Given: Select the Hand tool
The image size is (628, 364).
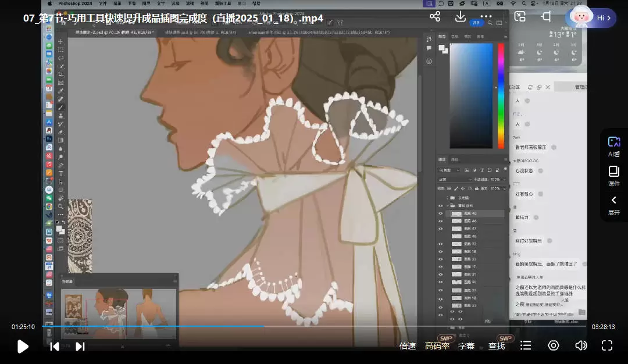Looking at the screenshot, I should point(61,198).
